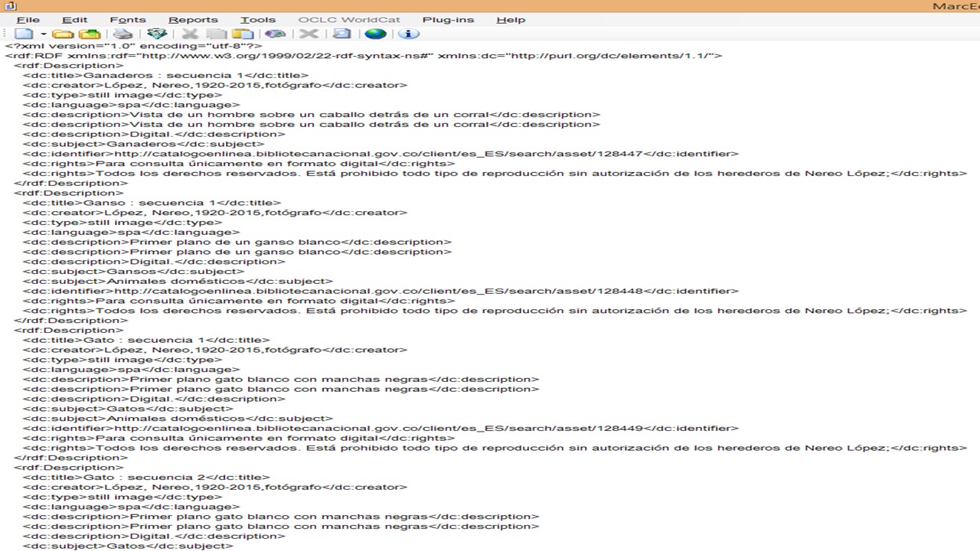This screenshot has width=980, height=551.
Task: Click the Save file icon with green arrow
Action: (90, 34)
